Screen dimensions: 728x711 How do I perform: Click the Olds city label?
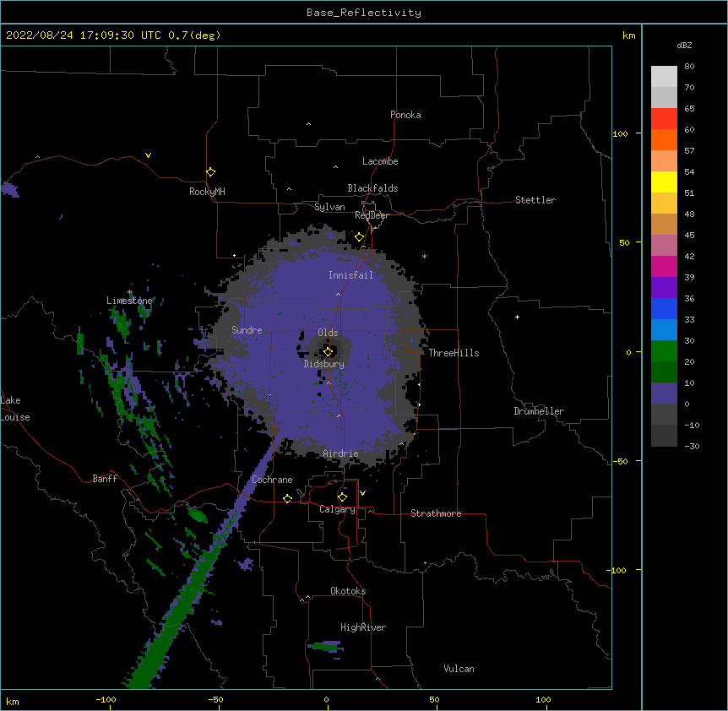pos(328,333)
